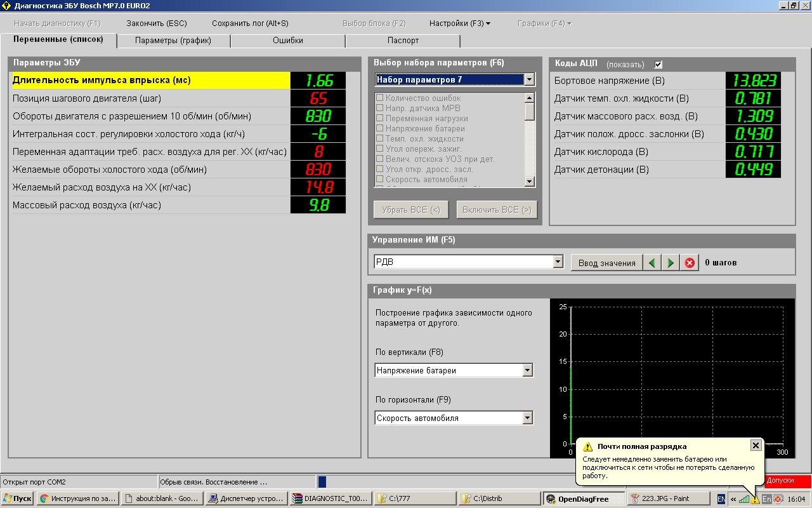Open DIAGNOSTIC_T00 WinRAR taskbar item

coord(331,498)
